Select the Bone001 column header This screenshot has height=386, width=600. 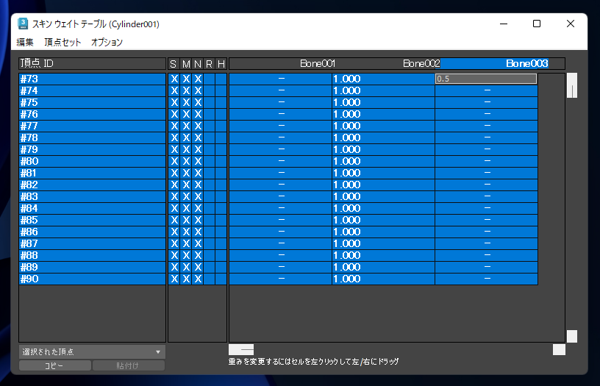318,64
